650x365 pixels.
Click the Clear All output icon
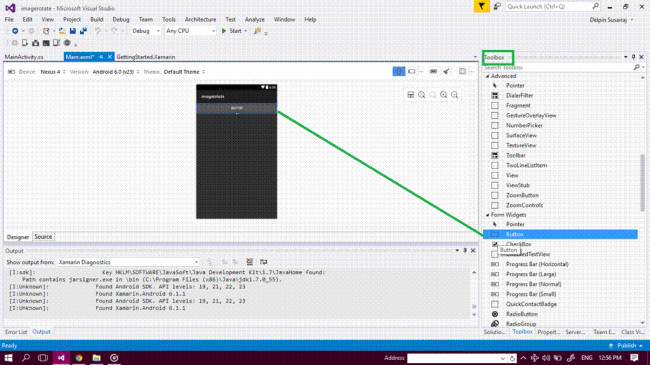click(250, 262)
